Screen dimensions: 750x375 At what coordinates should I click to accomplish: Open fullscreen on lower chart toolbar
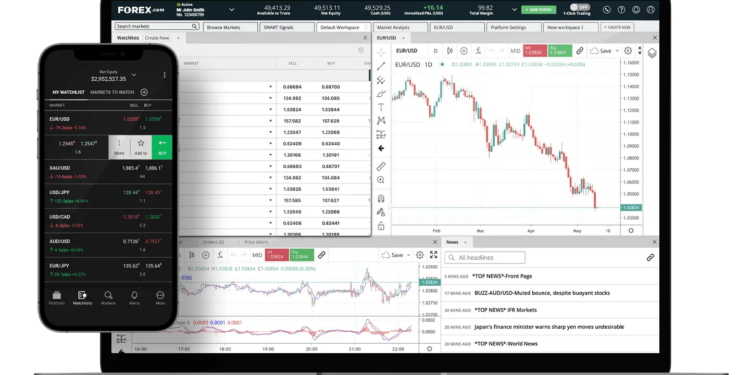click(433, 255)
